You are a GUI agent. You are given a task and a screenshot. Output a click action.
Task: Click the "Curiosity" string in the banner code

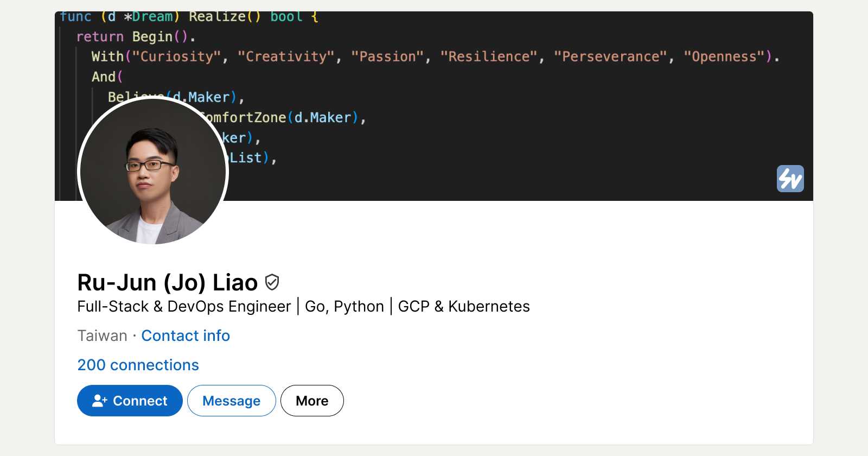176,56
